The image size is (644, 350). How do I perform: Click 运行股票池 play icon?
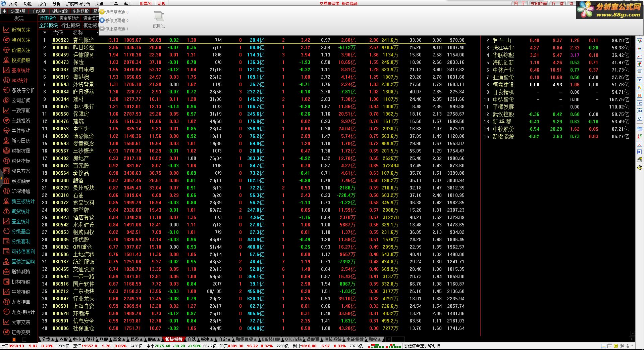[102, 12]
